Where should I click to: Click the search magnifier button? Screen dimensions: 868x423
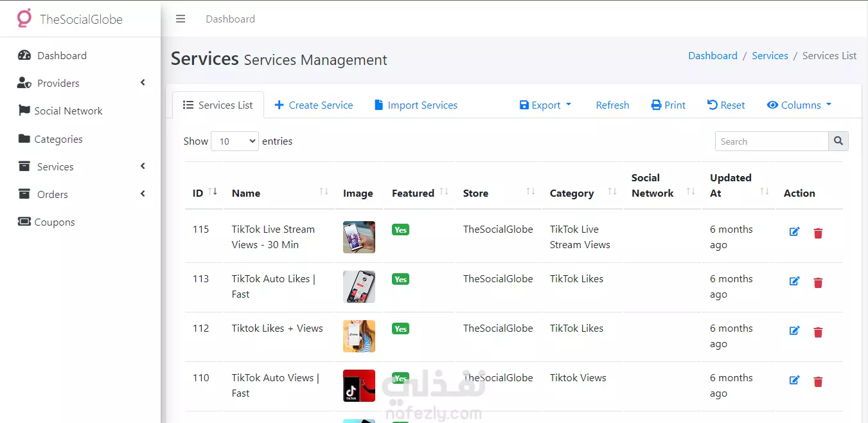(x=838, y=141)
